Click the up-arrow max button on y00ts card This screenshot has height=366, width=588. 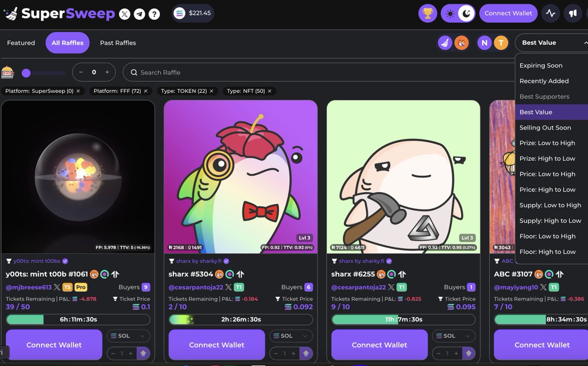point(144,353)
